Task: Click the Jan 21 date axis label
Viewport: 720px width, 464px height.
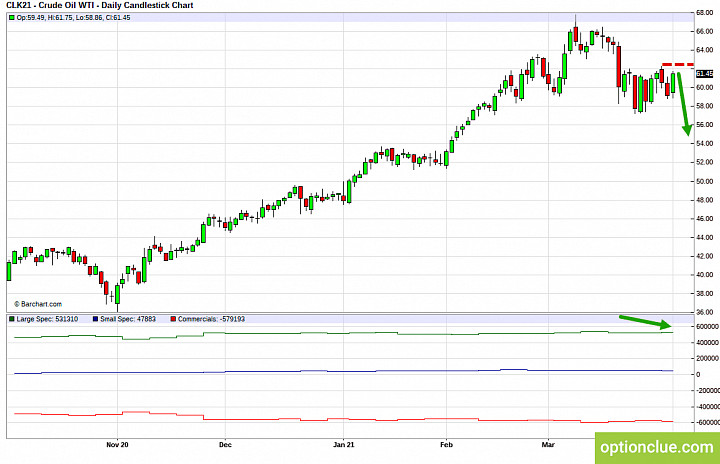Action: 343,445
